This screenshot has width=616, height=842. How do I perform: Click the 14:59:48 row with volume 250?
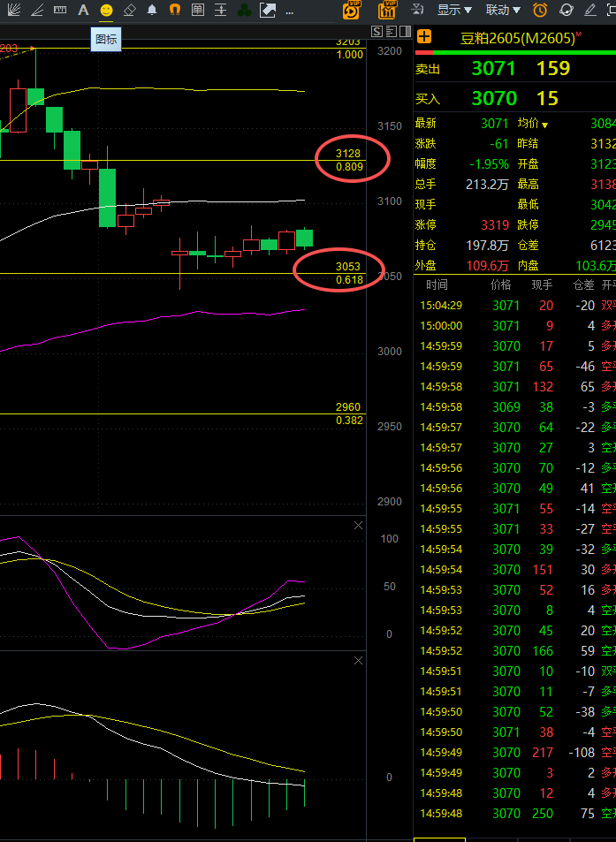(515, 814)
